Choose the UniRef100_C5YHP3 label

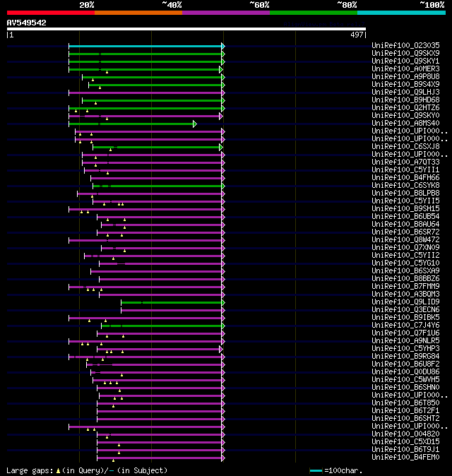point(405,348)
